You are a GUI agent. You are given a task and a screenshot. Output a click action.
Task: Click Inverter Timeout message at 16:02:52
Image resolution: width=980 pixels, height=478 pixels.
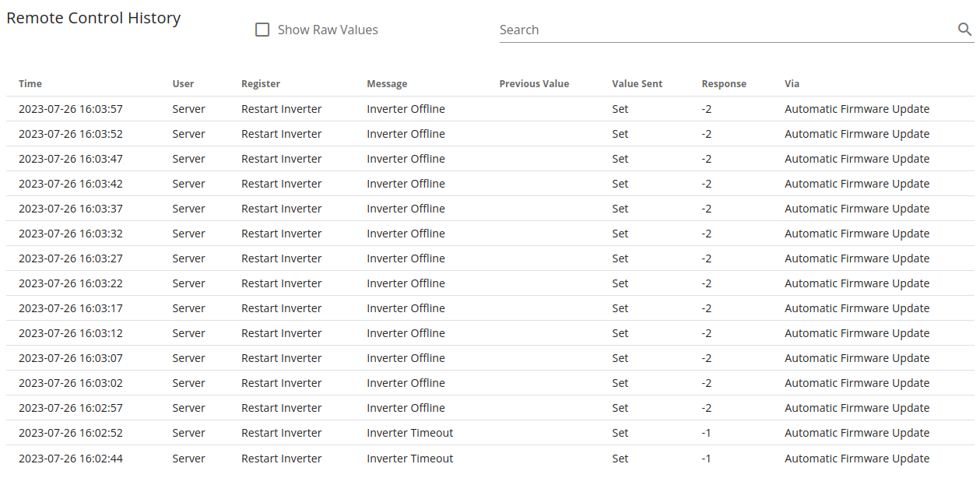(x=410, y=433)
